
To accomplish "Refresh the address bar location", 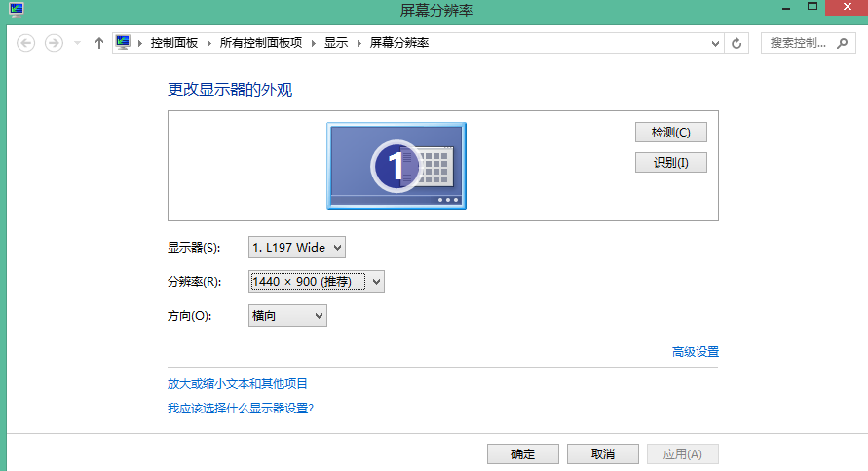I will tap(736, 43).
